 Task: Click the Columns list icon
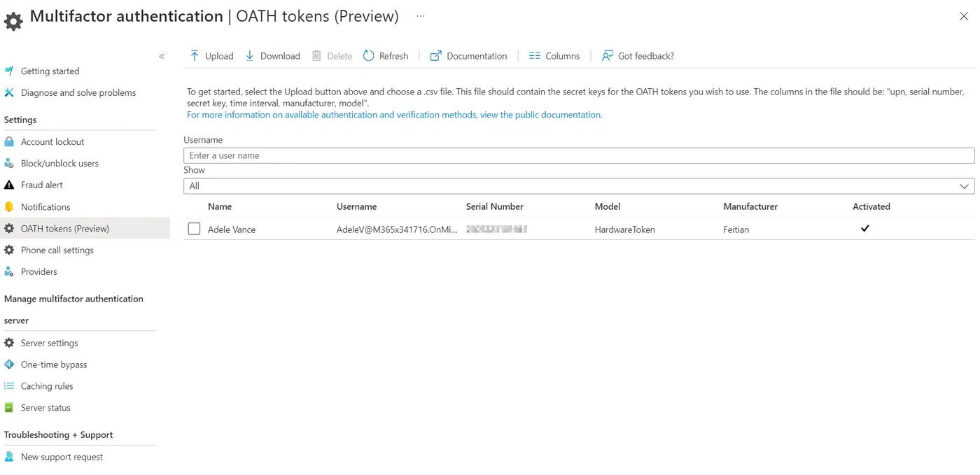point(535,55)
